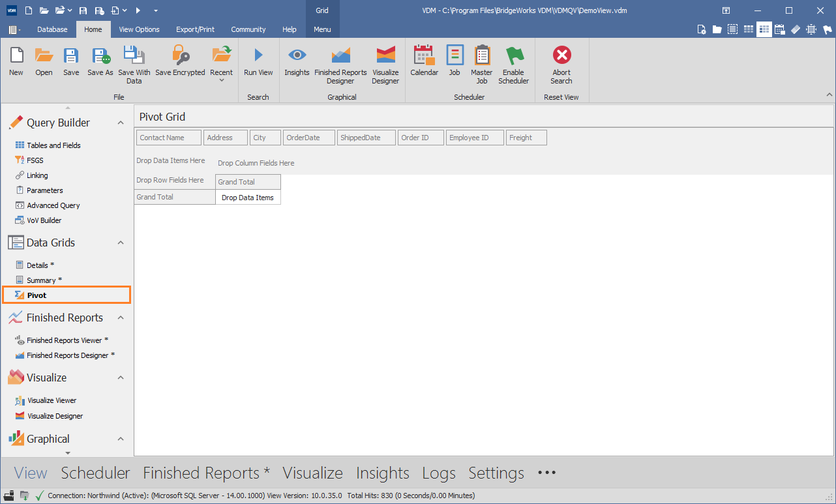Click the ShippedDate pivot field
Viewport: 836px width, 504px height.
tap(366, 138)
